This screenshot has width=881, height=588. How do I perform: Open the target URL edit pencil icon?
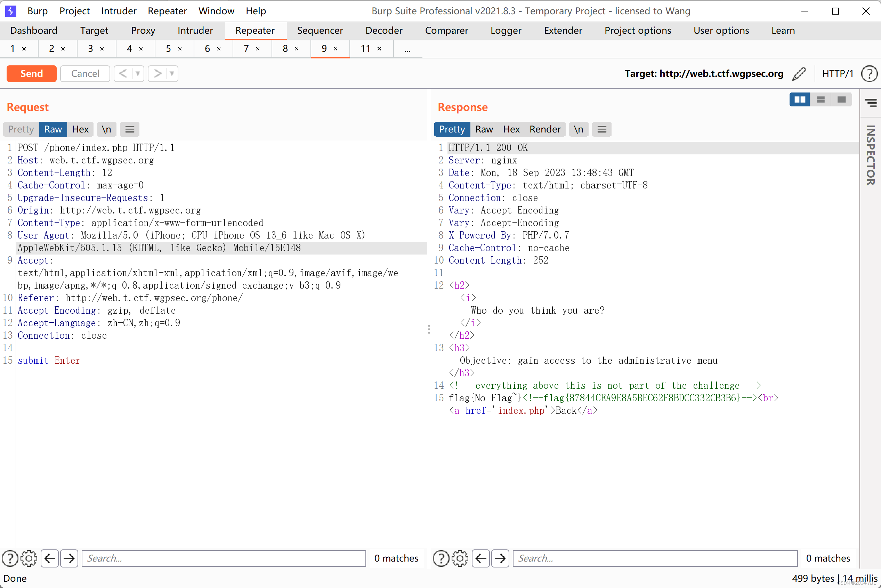(x=799, y=73)
